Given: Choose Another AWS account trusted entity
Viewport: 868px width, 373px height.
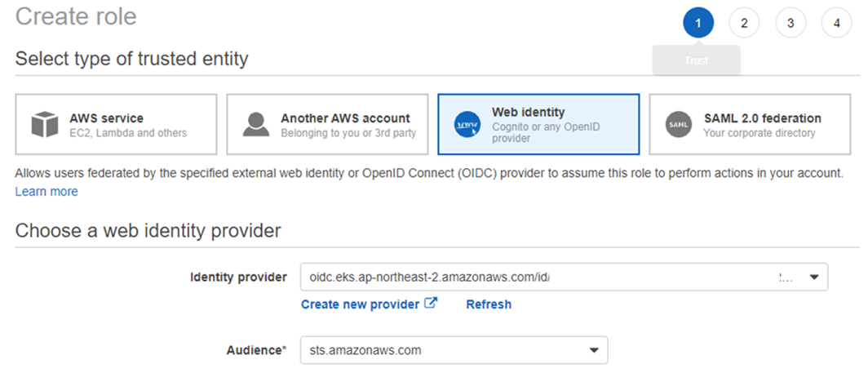Looking at the screenshot, I should (327, 124).
